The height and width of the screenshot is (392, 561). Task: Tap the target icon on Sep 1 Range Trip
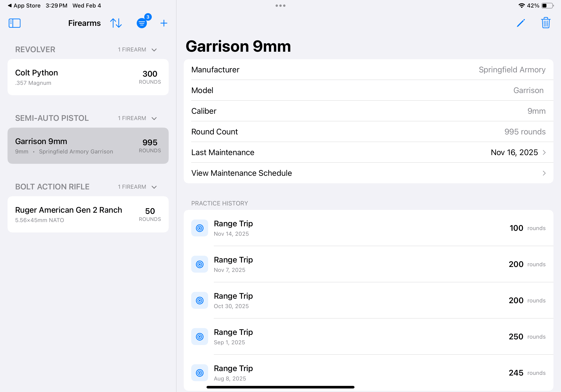200,337
